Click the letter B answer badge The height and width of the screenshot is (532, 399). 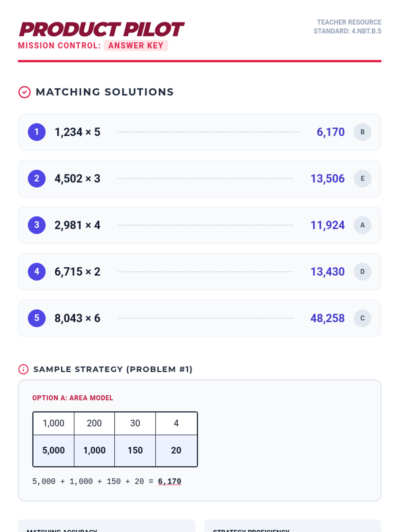point(362,132)
